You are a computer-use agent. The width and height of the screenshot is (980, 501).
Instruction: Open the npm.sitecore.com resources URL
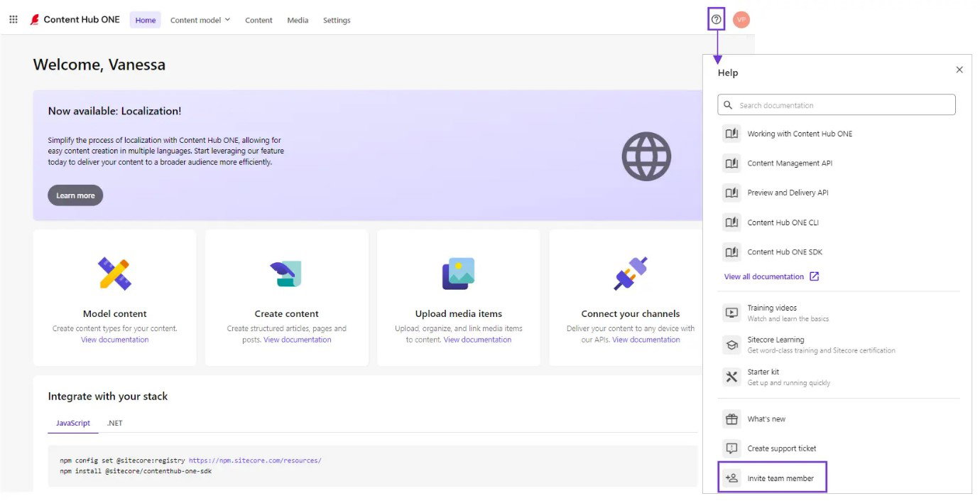coord(255,460)
